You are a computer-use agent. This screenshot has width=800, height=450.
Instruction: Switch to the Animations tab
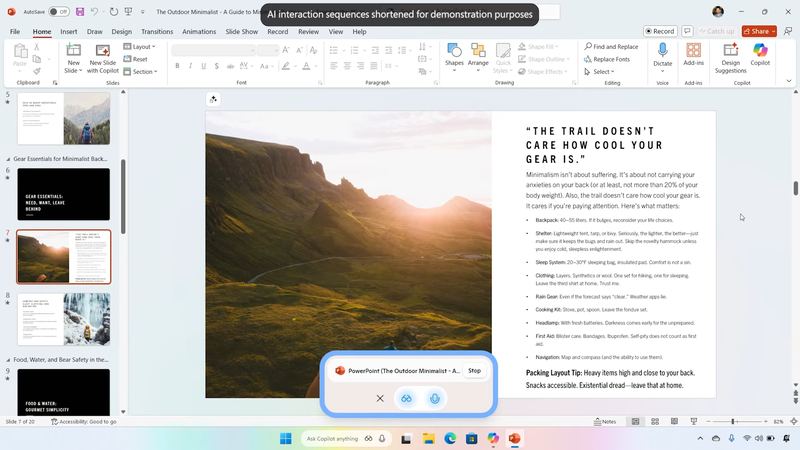[199, 32]
